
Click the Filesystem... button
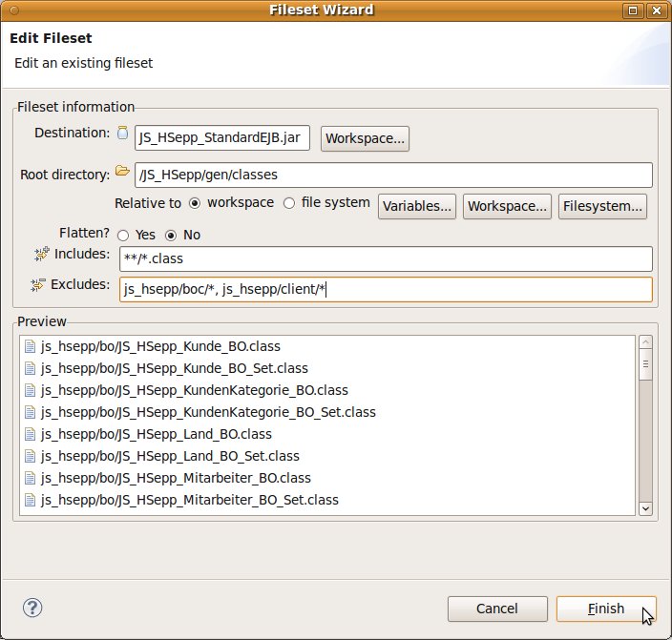pos(603,206)
